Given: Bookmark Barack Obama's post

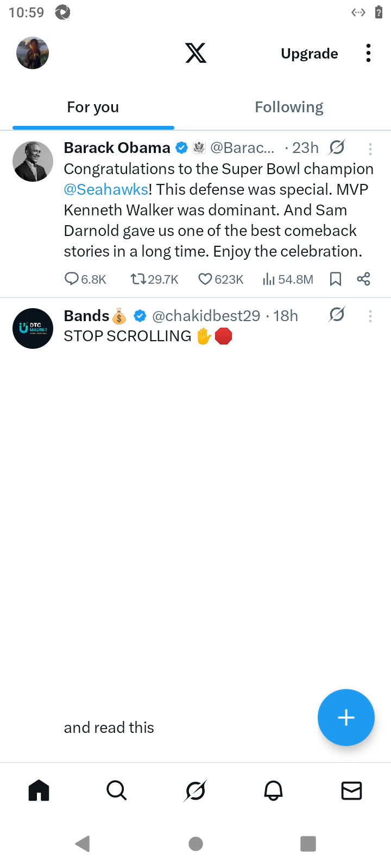Looking at the screenshot, I should pyautogui.click(x=336, y=279).
